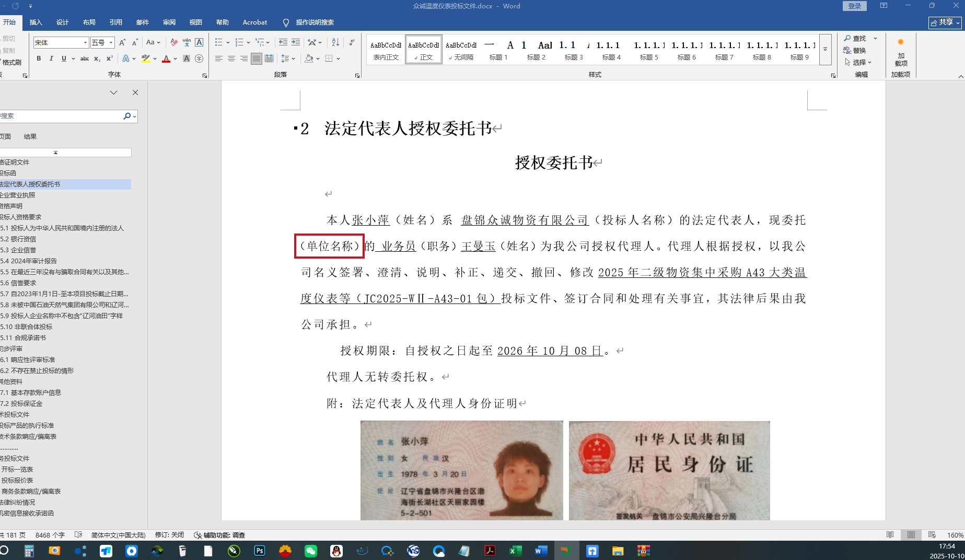Image resolution: width=965 pixels, height=560 pixels.
Task: Expand the styles gallery
Action: pyautogui.click(x=826, y=50)
